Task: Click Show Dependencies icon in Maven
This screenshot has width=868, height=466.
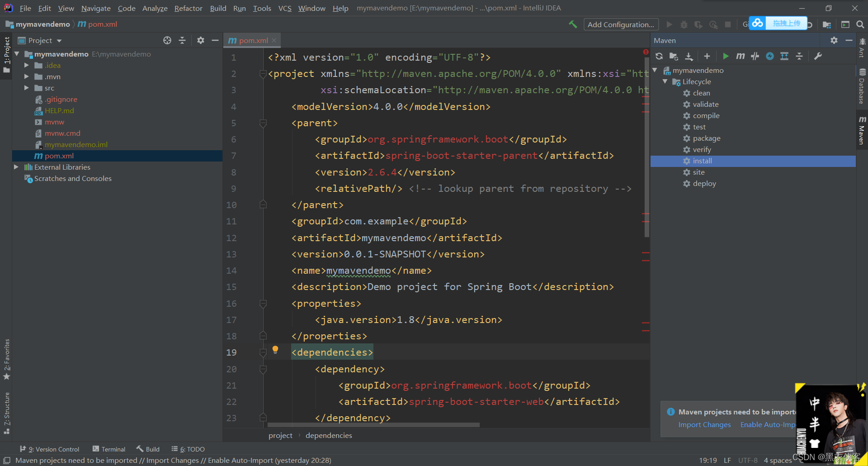Action: (x=784, y=56)
